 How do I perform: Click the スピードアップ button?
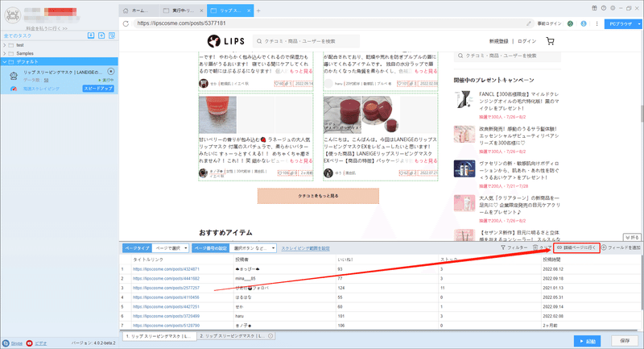click(x=98, y=89)
